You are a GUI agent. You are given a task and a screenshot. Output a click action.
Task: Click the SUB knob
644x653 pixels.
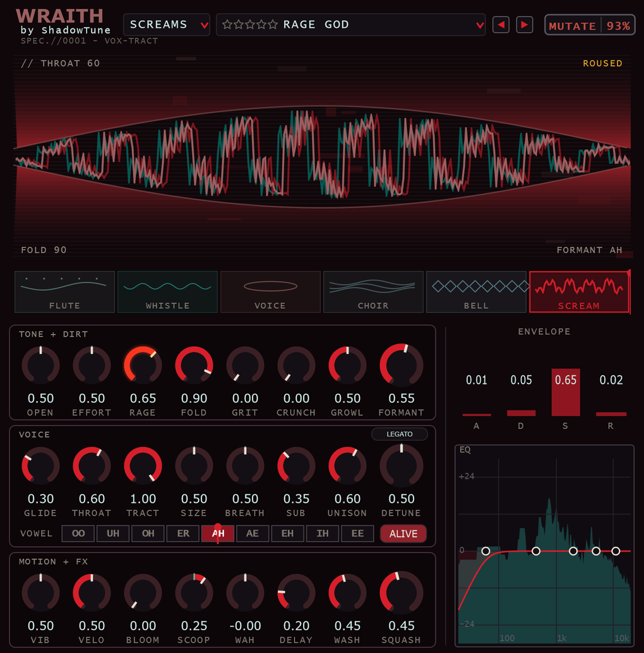pyautogui.click(x=296, y=465)
